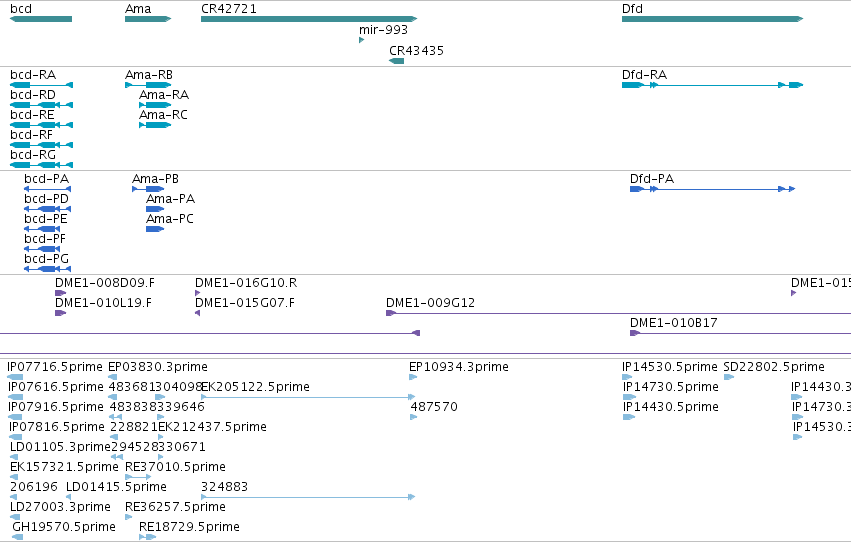Select the Ama gene glyph
This screenshot has width=851, height=542.
point(148,19)
